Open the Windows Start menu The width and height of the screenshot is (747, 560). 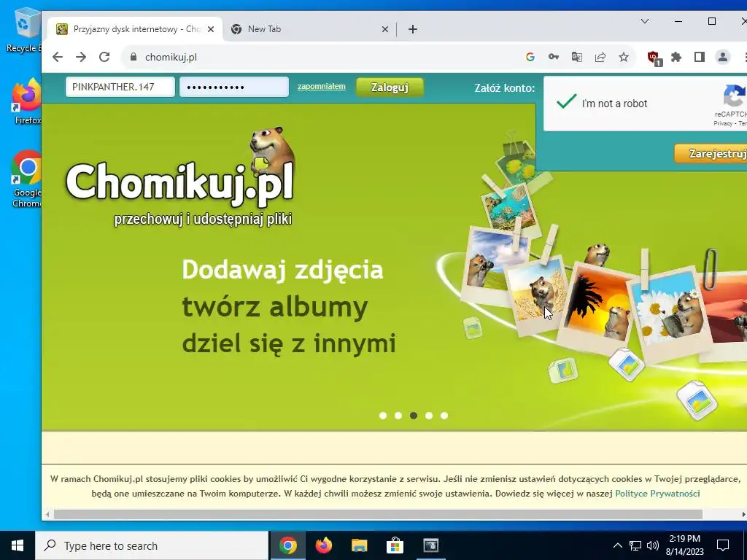(x=18, y=545)
